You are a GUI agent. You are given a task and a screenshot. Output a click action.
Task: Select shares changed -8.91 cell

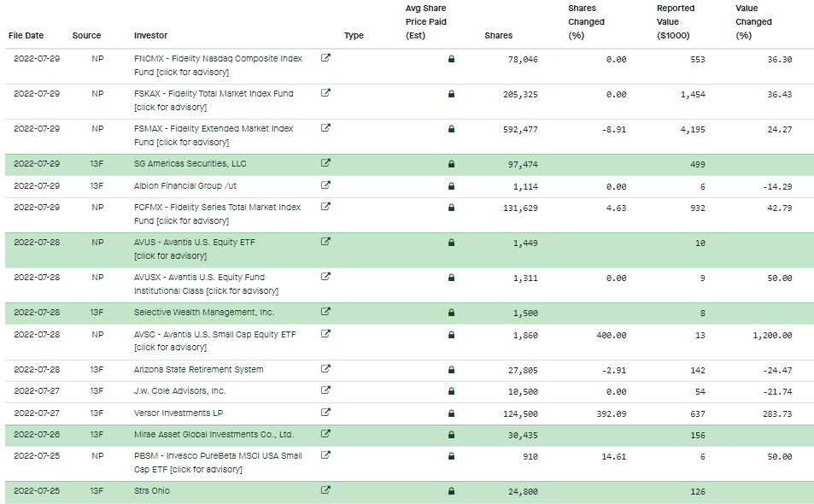[613, 129]
